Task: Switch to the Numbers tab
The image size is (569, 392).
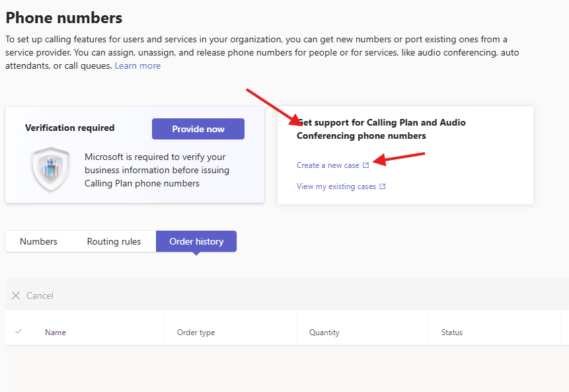Action: coord(38,241)
